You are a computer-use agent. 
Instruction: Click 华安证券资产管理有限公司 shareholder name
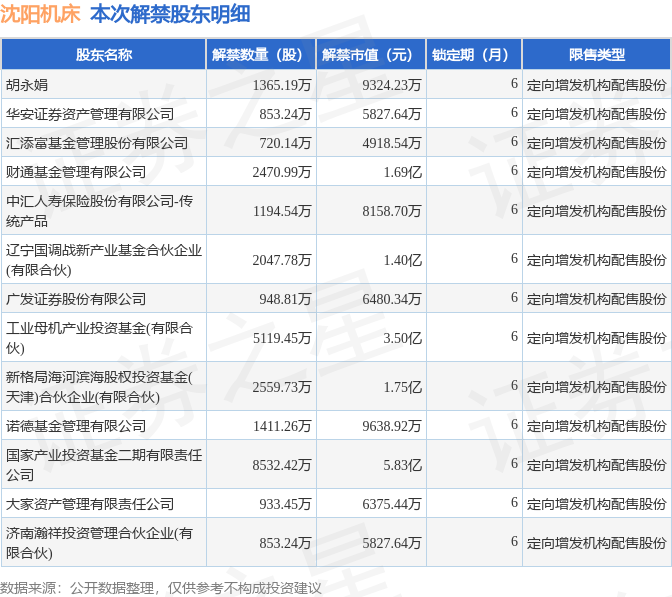pyautogui.click(x=90, y=114)
